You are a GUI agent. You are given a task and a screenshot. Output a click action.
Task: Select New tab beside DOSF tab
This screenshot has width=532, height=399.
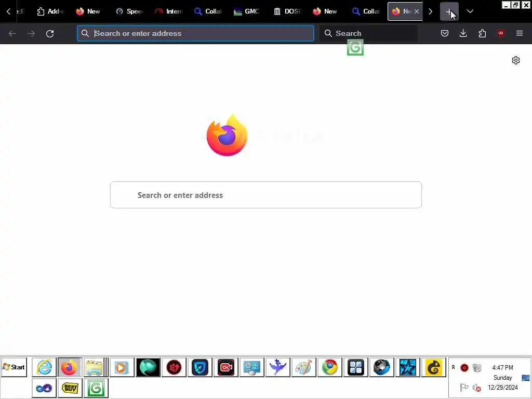pos(326,11)
